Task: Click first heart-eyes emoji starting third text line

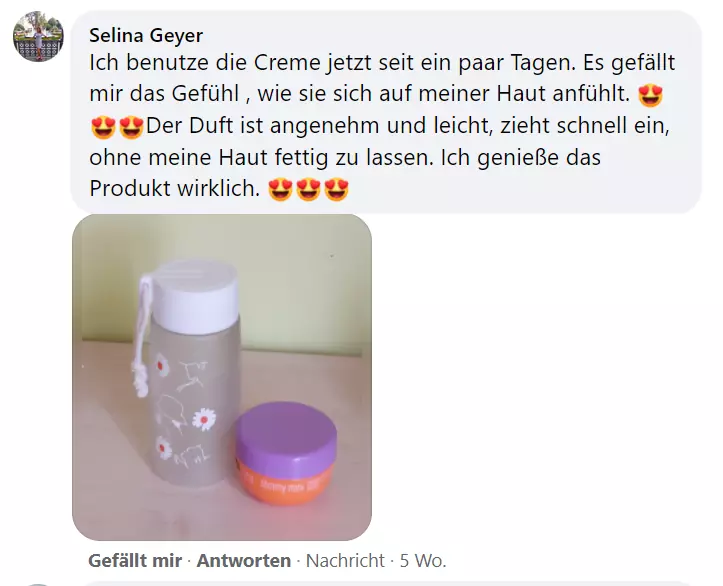Action: 103,127
